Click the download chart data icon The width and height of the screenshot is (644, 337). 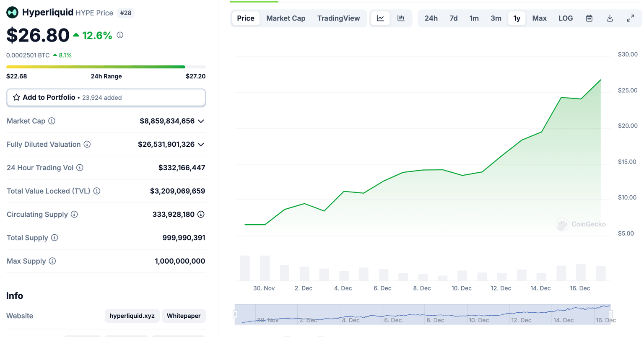610,18
